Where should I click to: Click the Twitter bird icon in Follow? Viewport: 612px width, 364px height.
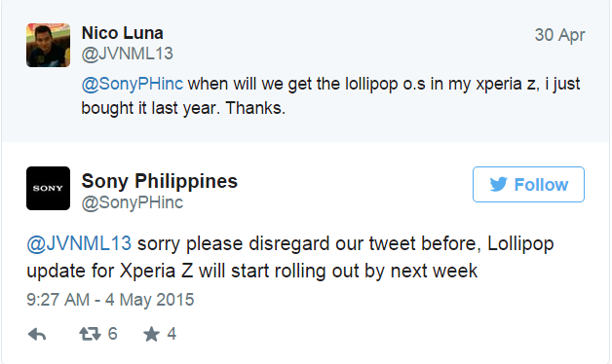coord(498,184)
